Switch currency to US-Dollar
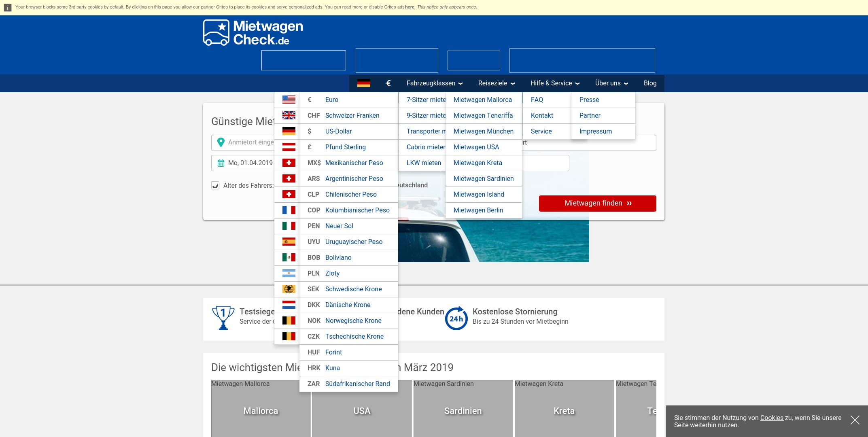The image size is (868, 437). [x=348, y=131]
